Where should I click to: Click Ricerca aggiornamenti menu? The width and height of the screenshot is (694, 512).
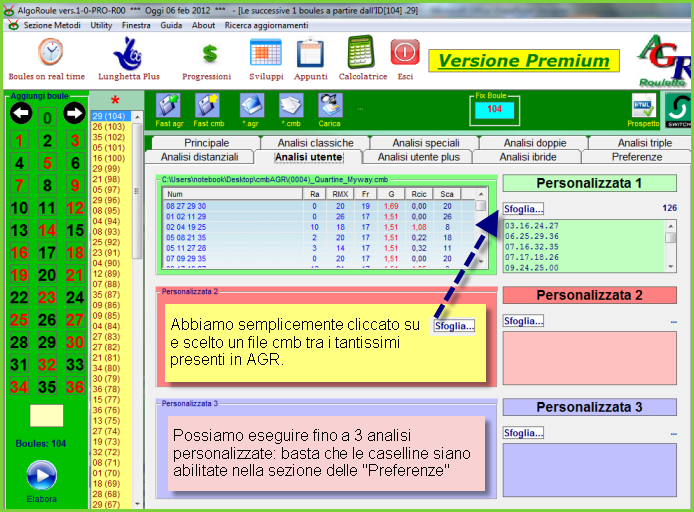pos(266,25)
